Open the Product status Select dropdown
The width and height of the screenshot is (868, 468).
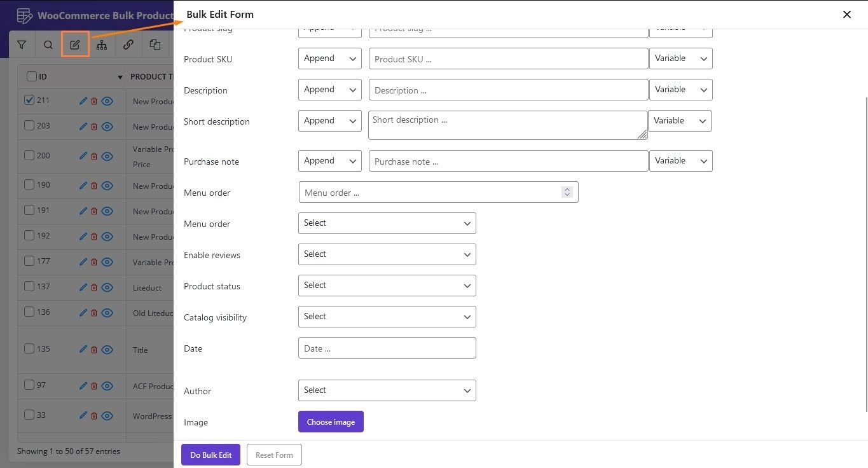click(387, 286)
